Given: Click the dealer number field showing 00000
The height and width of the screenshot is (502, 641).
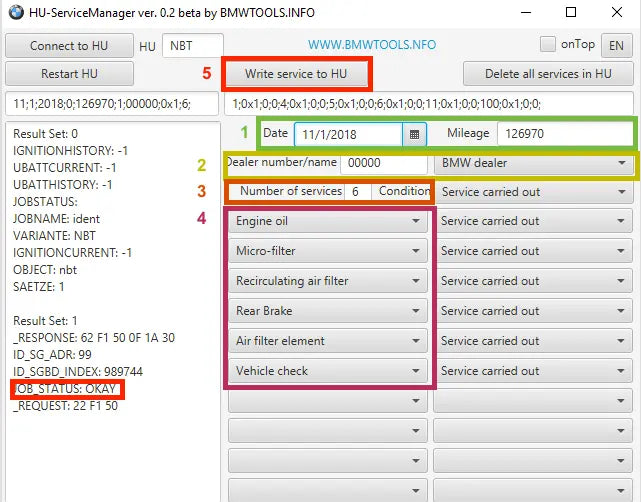Looking at the screenshot, I should tap(384, 163).
